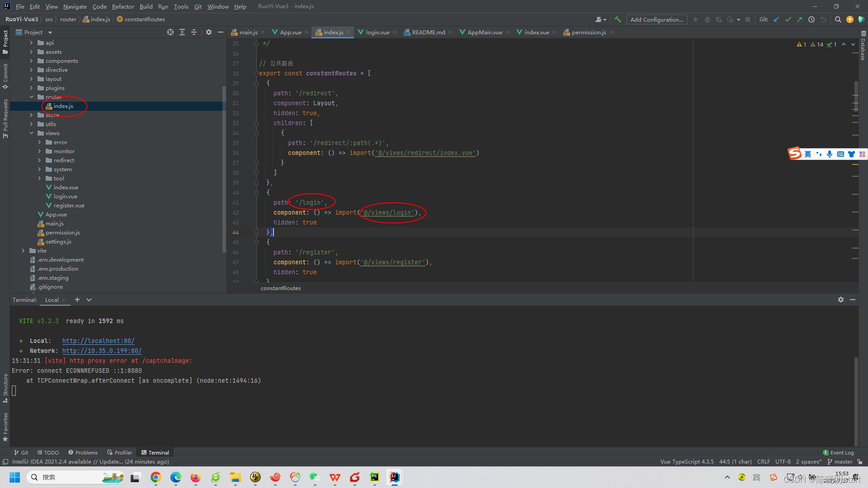Switch to permission.js editor tab
This screenshot has width=868, height=488.
pyautogui.click(x=588, y=32)
